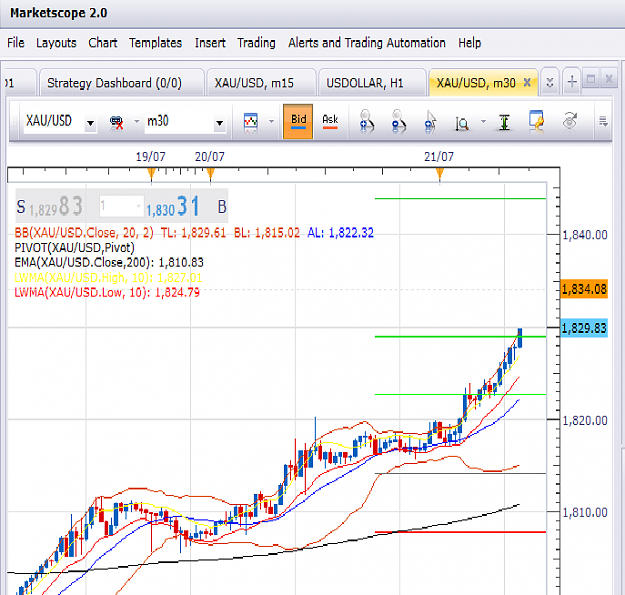Open the XAU/USD symbol dropdown

[x=90, y=123]
